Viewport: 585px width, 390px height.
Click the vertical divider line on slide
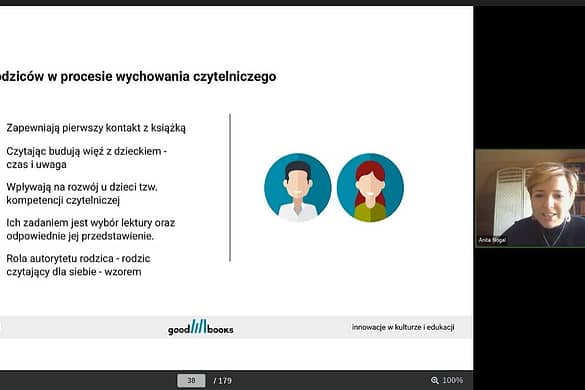(x=230, y=188)
